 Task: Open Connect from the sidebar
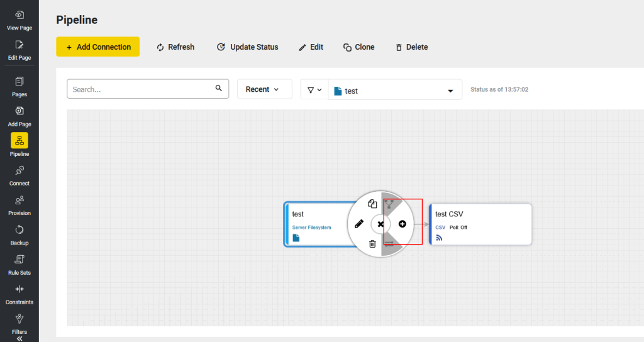19,175
